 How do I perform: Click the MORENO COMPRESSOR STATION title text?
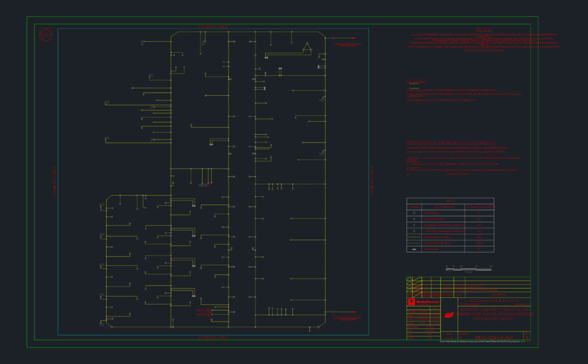pos(494,309)
